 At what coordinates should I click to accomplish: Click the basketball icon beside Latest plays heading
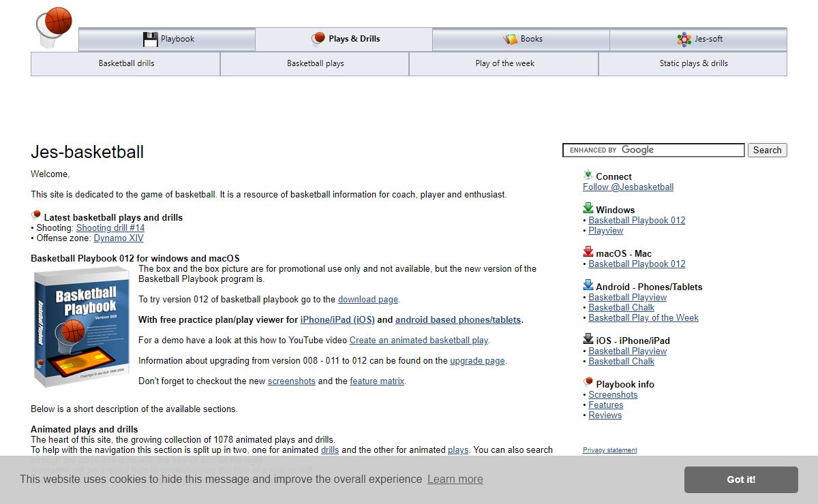click(x=36, y=216)
